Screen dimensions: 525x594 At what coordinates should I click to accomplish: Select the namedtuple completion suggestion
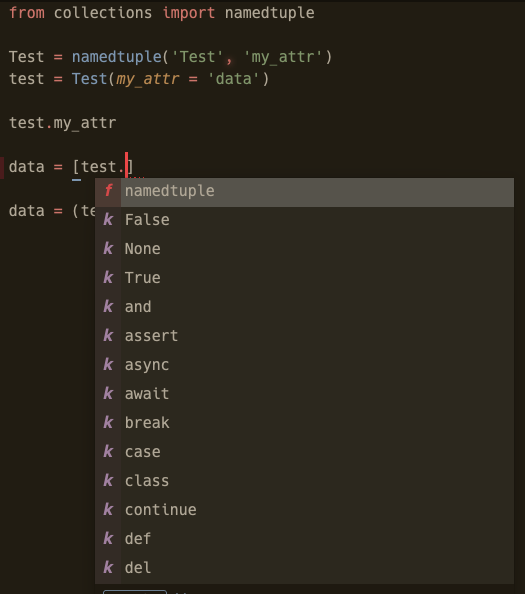[304, 191]
